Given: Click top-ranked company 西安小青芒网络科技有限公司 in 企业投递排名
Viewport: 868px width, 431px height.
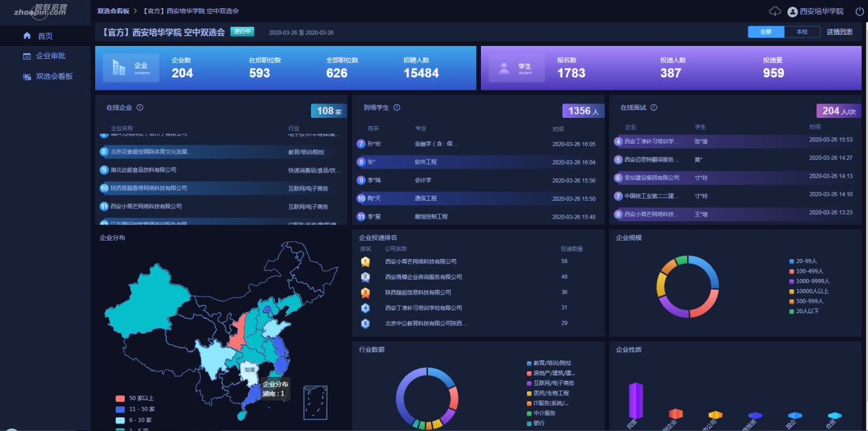Looking at the screenshot, I should pyautogui.click(x=420, y=262).
